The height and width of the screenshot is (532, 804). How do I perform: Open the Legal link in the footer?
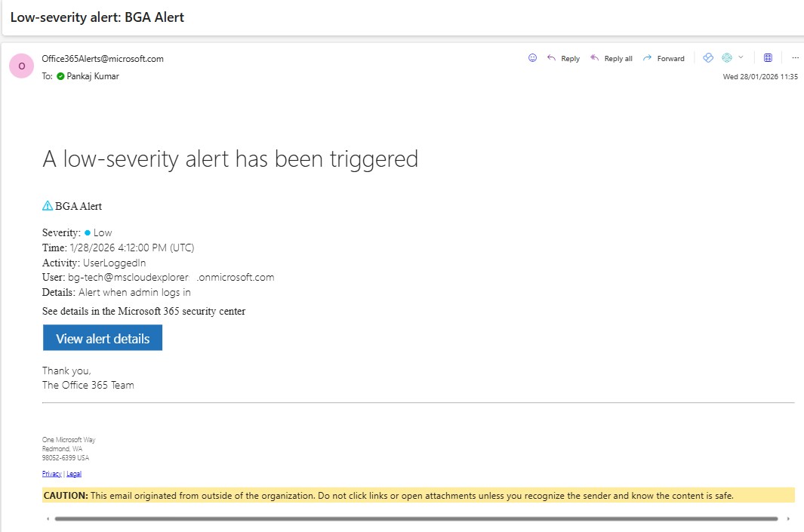click(73, 473)
